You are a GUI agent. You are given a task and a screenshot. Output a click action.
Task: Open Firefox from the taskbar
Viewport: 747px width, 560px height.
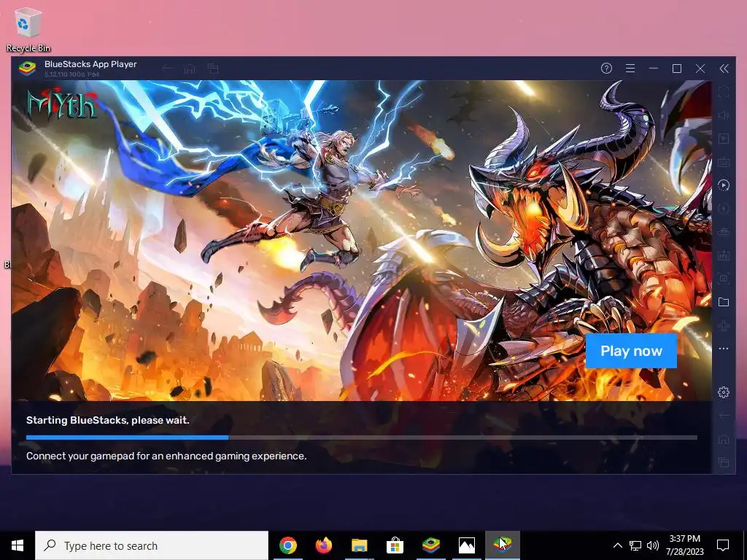pos(323,545)
